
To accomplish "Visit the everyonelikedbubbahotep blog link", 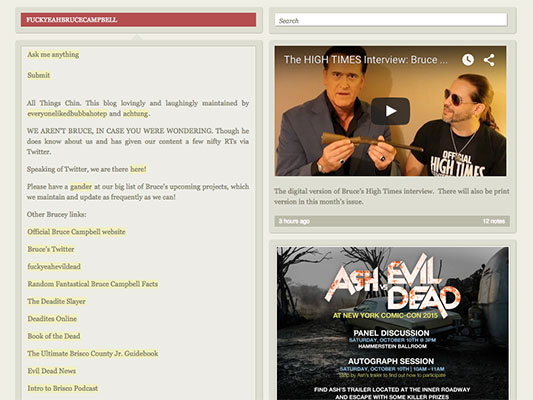I will pos(67,114).
